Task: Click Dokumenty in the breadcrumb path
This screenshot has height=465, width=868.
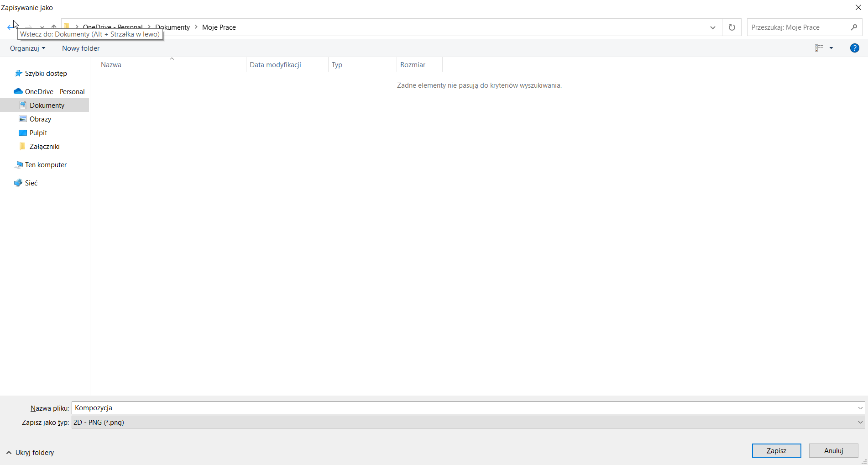Action: tap(173, 27)
